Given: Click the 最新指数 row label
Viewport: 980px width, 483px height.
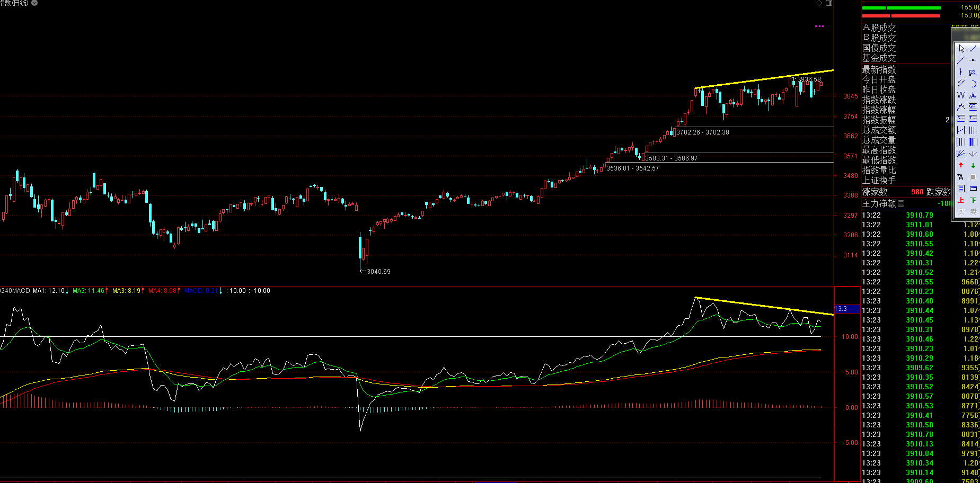Looking at the screenshot, I should point(879,69).
